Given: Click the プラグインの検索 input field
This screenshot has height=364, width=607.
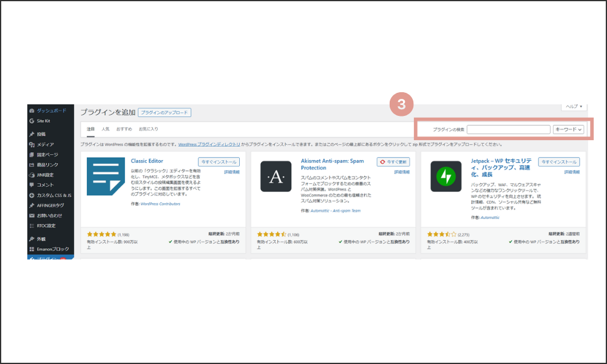Looking at the screenshot, I should pos(508,130).
